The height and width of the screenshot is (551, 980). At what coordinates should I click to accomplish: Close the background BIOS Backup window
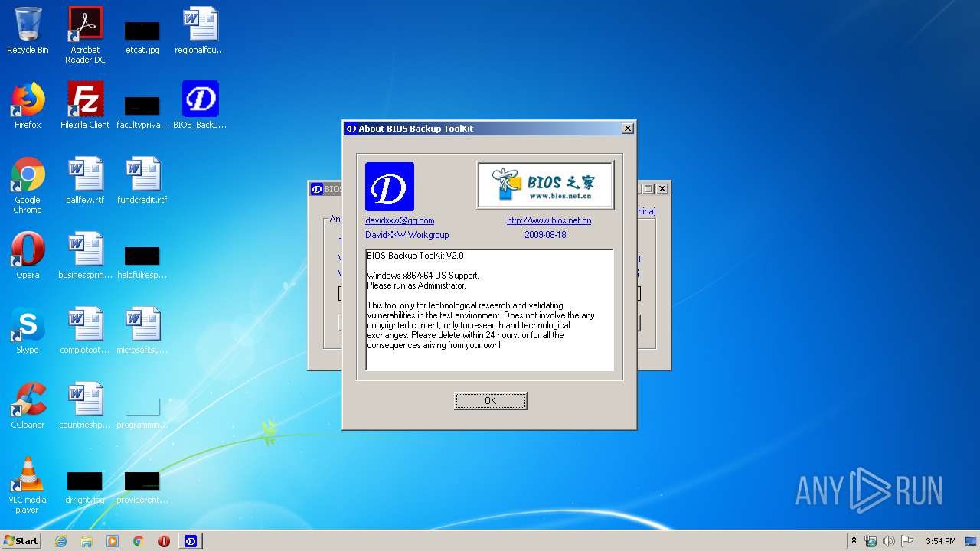(662, 189)
